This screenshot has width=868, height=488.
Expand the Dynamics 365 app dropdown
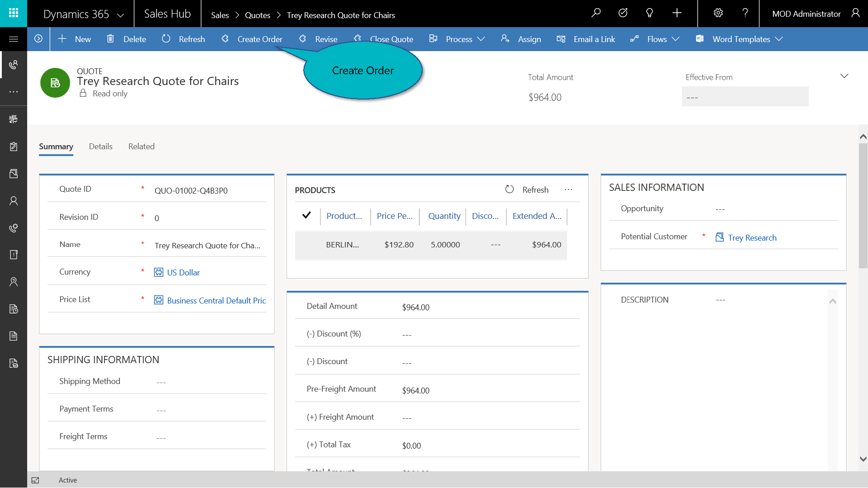tap(120, 15)
